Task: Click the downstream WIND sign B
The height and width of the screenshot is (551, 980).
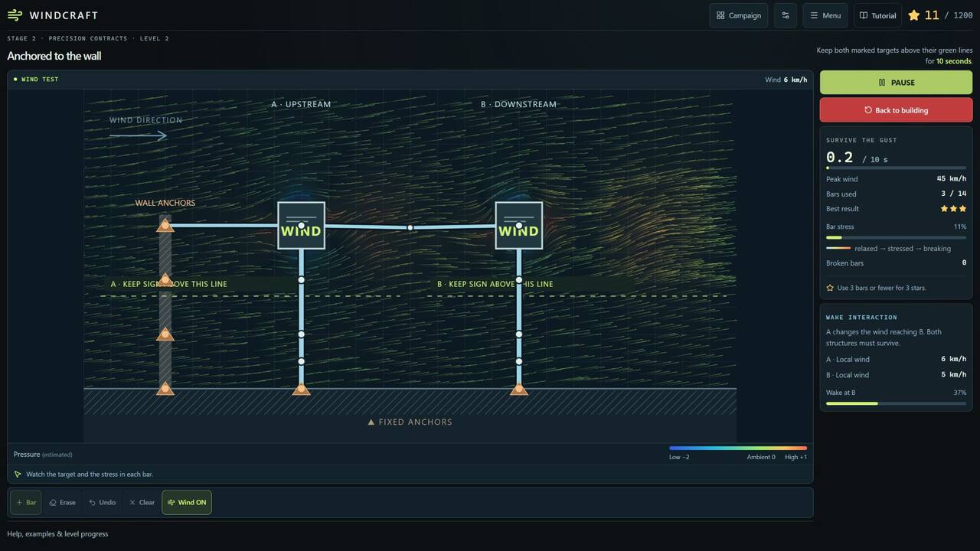Action: pyautogui.click(x=519, y=226)
